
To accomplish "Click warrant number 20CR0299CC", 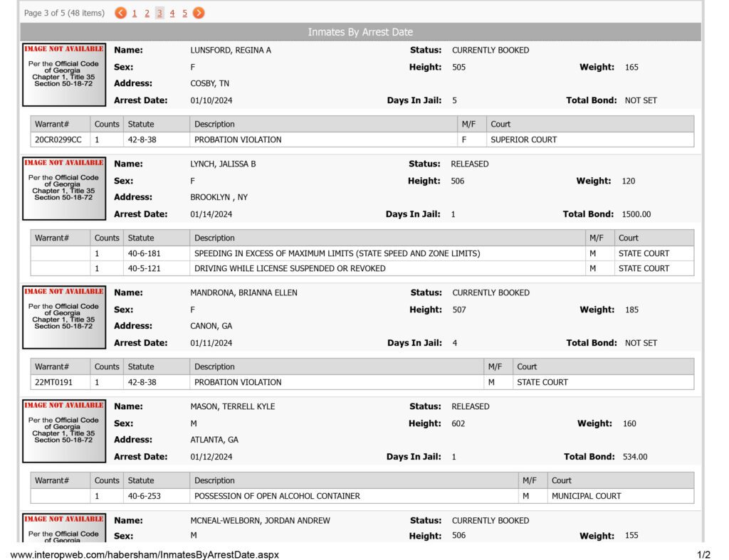I will click(x=58, y=140).
